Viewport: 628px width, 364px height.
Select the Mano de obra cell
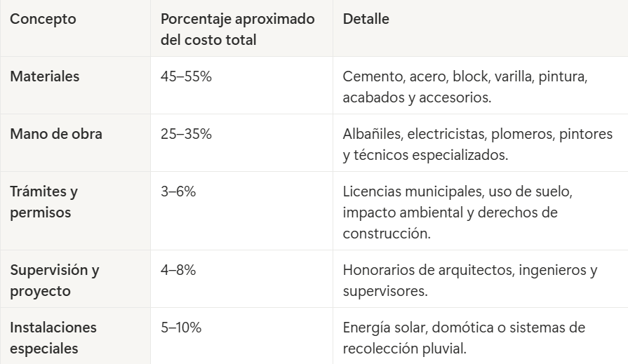point(56,134)
